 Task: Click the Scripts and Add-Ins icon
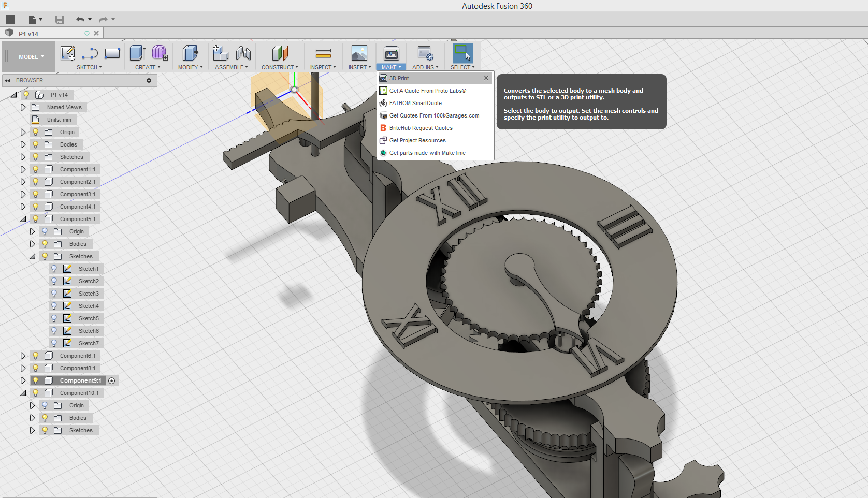[x=425, y=53]
